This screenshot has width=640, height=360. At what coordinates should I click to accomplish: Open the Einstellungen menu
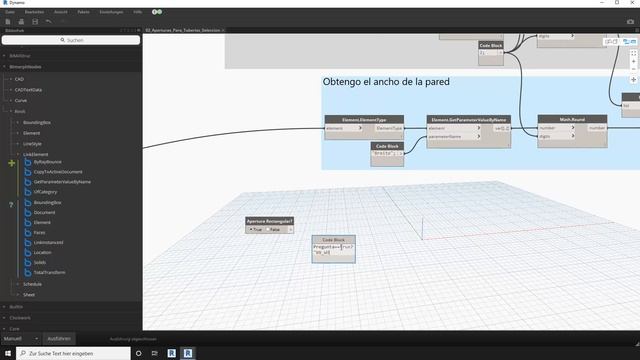click(111, 12)
